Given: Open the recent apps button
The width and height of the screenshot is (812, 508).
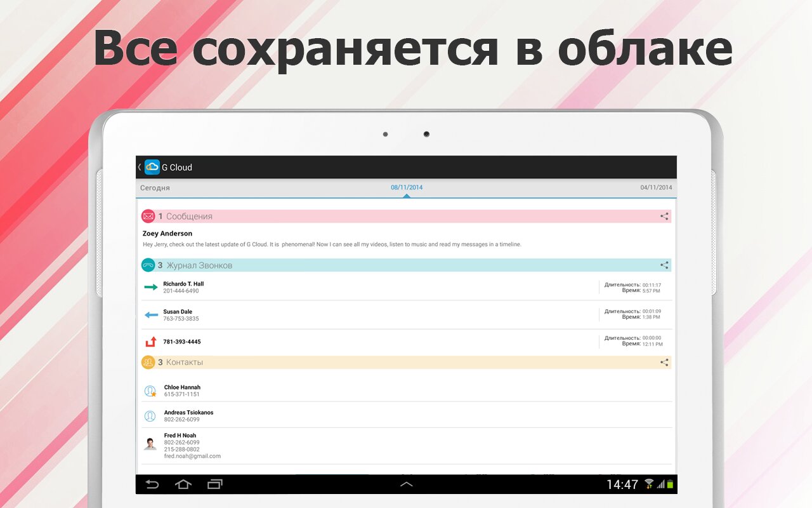Looking at the screenshot, I should pyautogui.click(x=215, y=485).
